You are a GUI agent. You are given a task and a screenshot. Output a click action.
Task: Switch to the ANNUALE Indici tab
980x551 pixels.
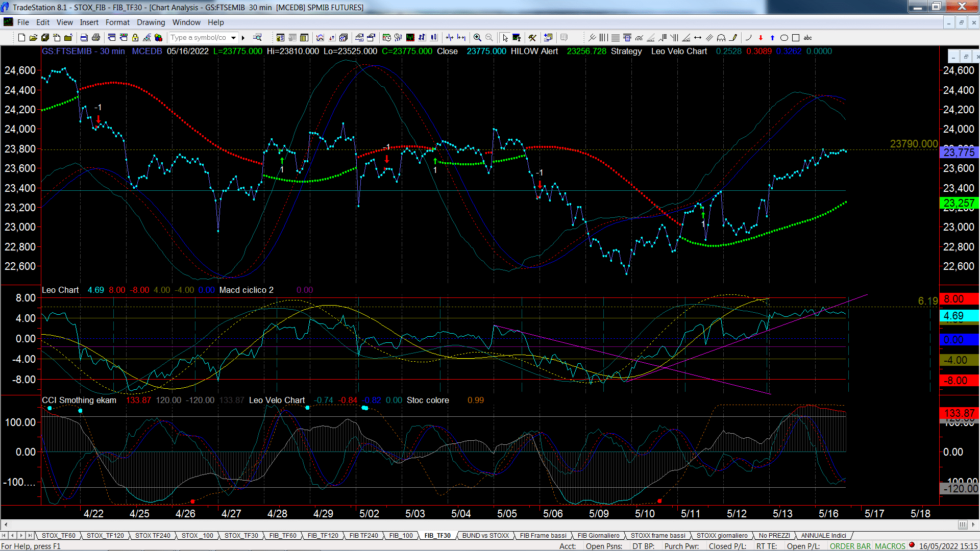823,535
